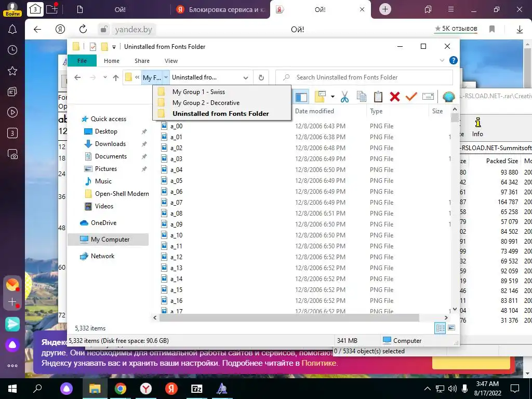This screenshot has width=532, height=399.
Task: Click the Explorer Back arrow
Action: tap(77, 77)
